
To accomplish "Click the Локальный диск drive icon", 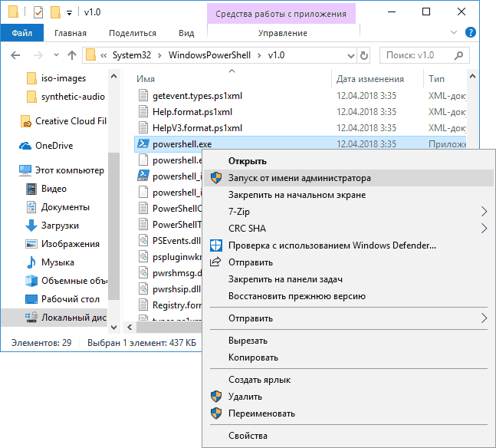I will [31, 318].
